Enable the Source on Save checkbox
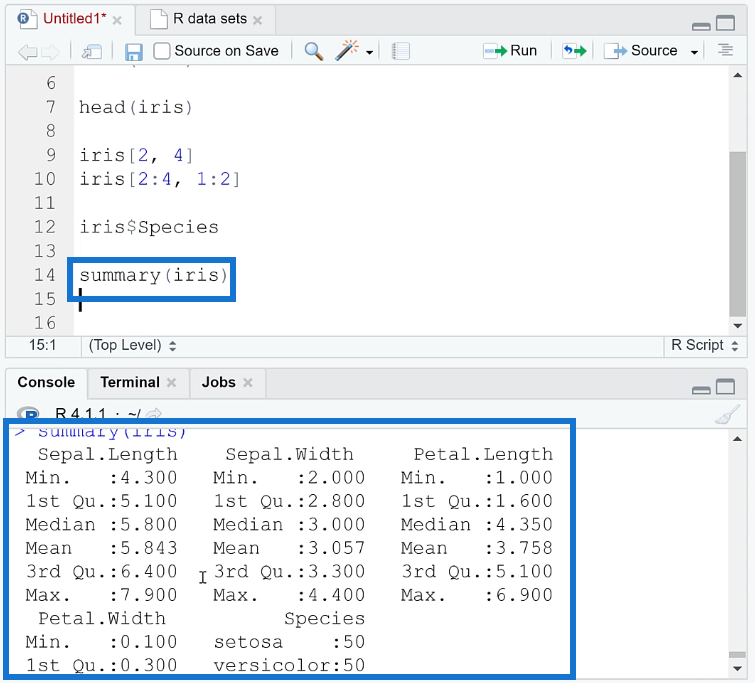This screenshot has height=683, width=755. pos(162,51)
